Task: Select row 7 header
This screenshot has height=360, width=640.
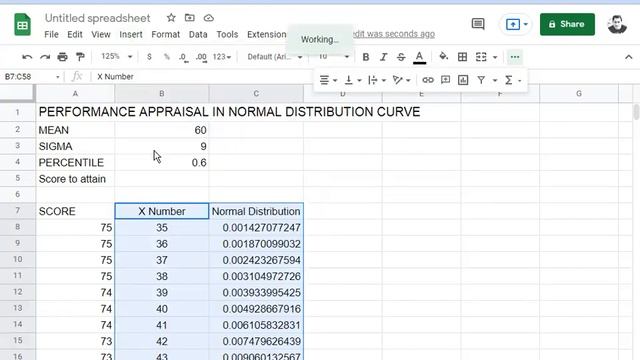Action: pos(18,211)
